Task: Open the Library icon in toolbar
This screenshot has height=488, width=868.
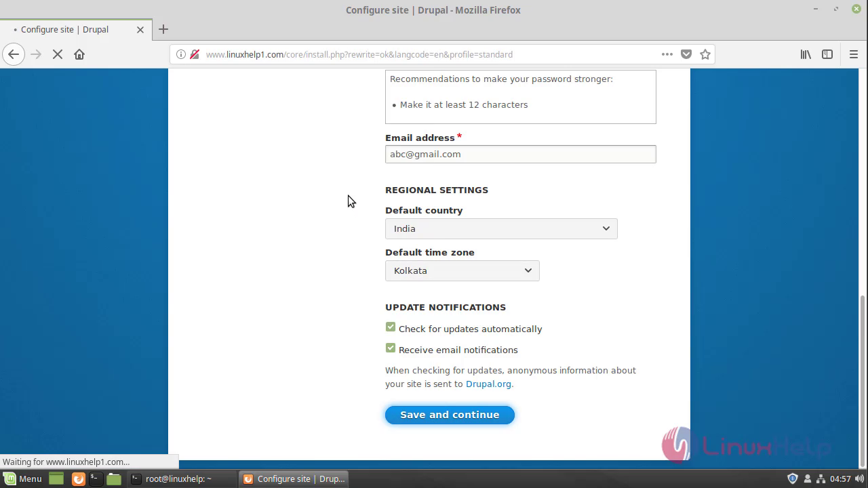Action: pyautogui.click(x=806, y=54)
